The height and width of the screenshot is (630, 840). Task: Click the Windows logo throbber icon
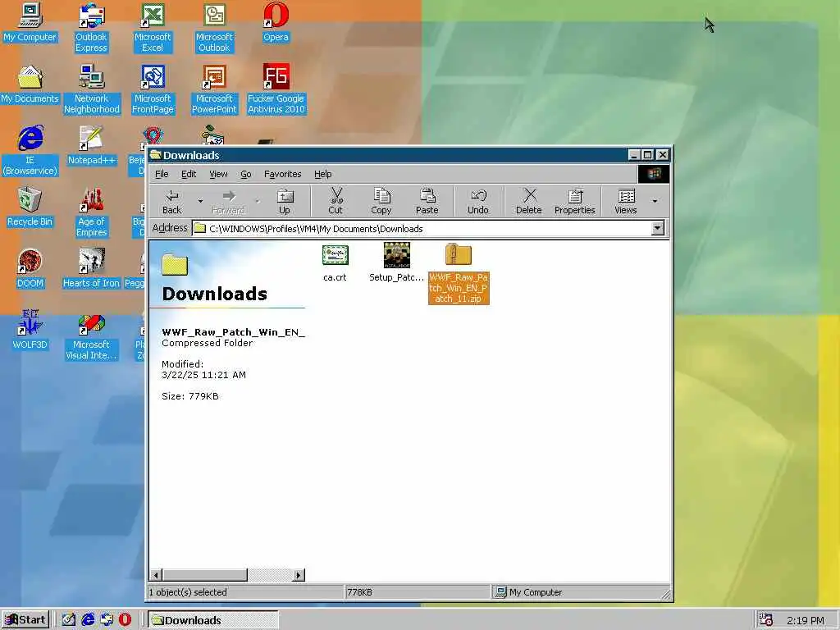click(654, 174)
